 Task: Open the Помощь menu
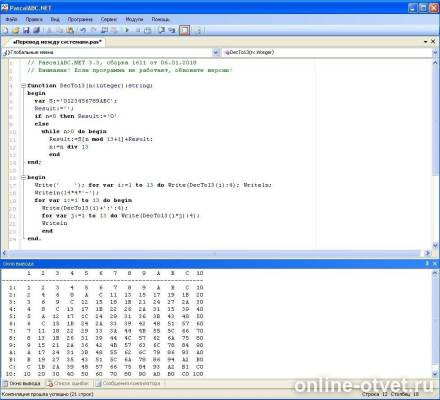click(x=161, y=19)
